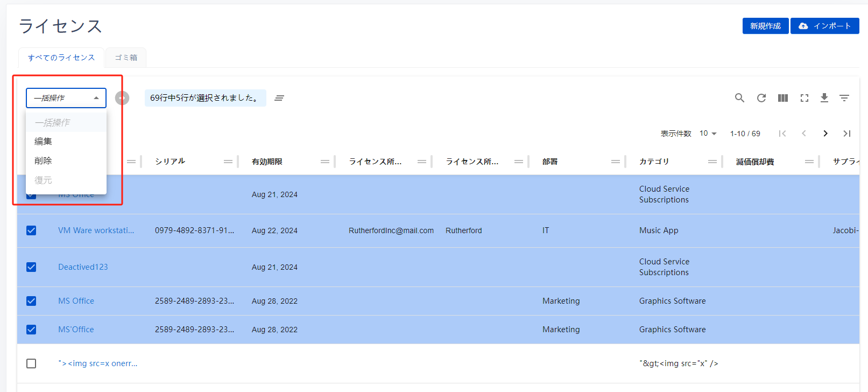Uncheck the Deactived123 row checkbox
The height and width of the screenshot is (392, 868).
(x=31, y=267)
